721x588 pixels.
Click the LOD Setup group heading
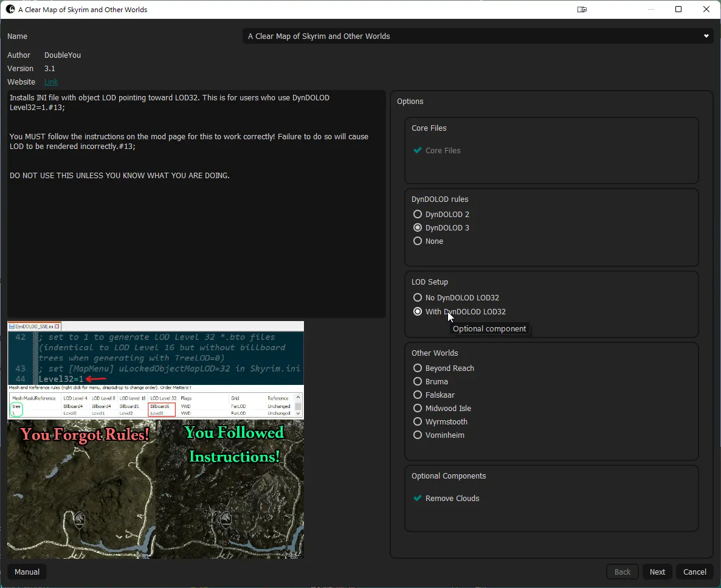[429, 282]
